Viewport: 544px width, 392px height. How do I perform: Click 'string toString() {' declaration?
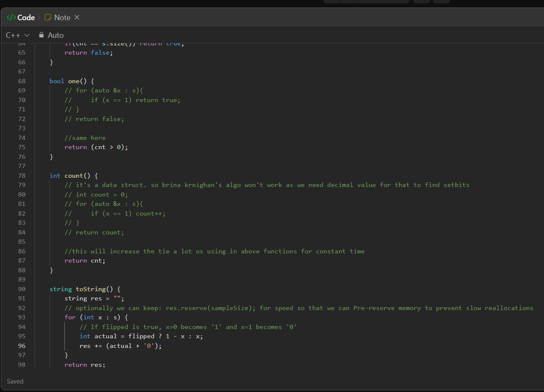point(85,289)
